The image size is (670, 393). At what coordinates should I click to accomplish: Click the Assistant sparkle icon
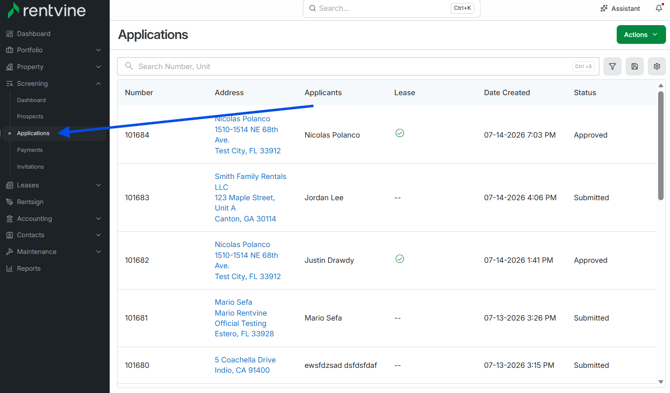604,8
